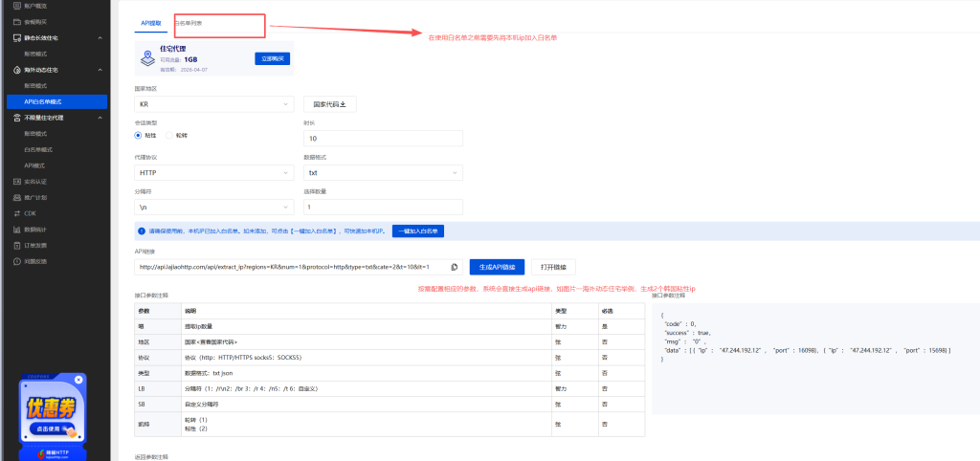This screenshot has width=980, height=461.
Task: Click the 1GB available traffic value
Action: click(191, 59)
